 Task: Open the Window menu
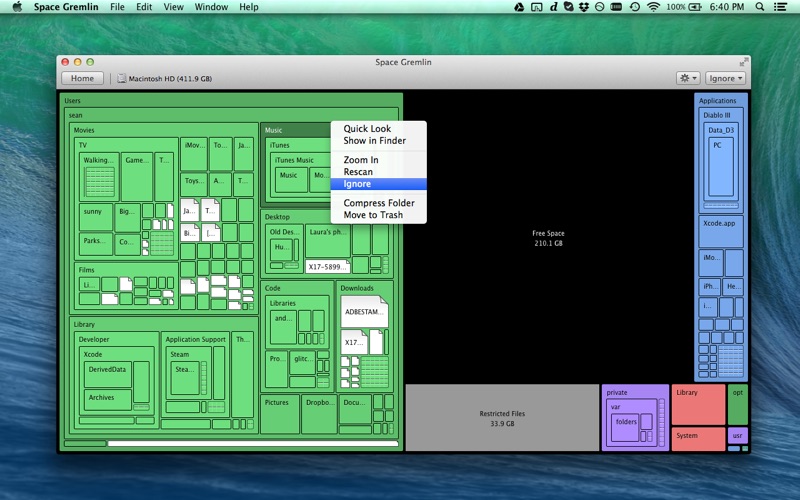click(211, 7)
